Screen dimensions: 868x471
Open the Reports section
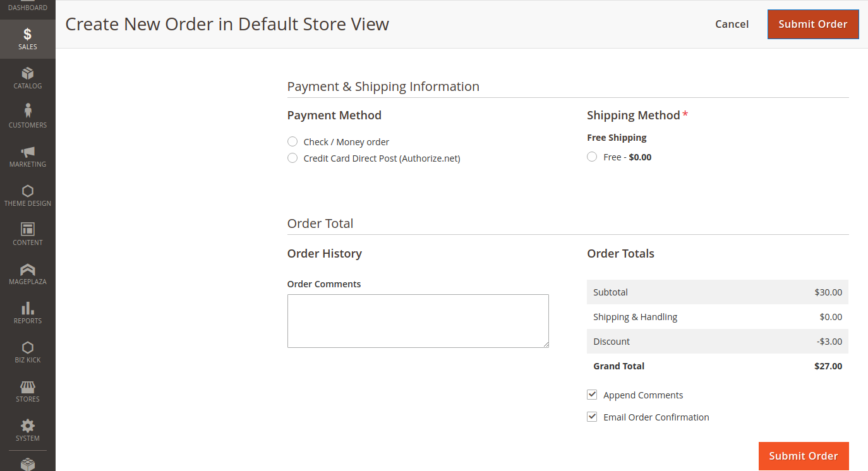(27, 313)
